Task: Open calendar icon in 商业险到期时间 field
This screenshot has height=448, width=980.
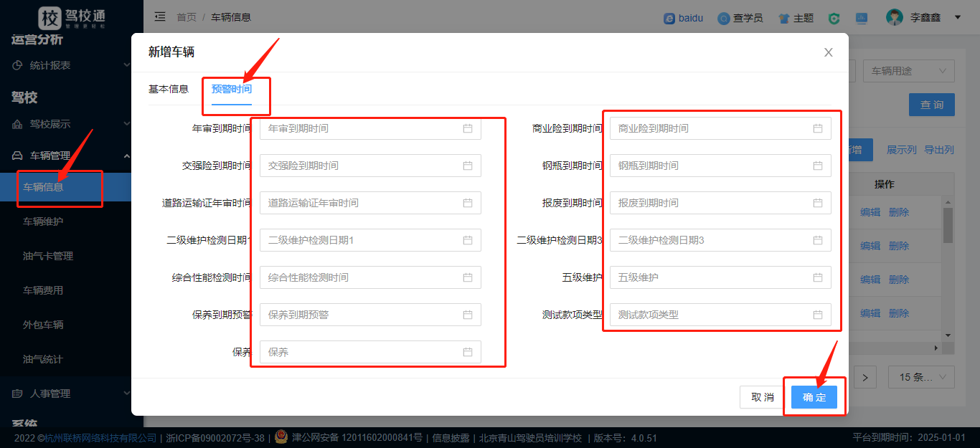Action: point(818,128)
